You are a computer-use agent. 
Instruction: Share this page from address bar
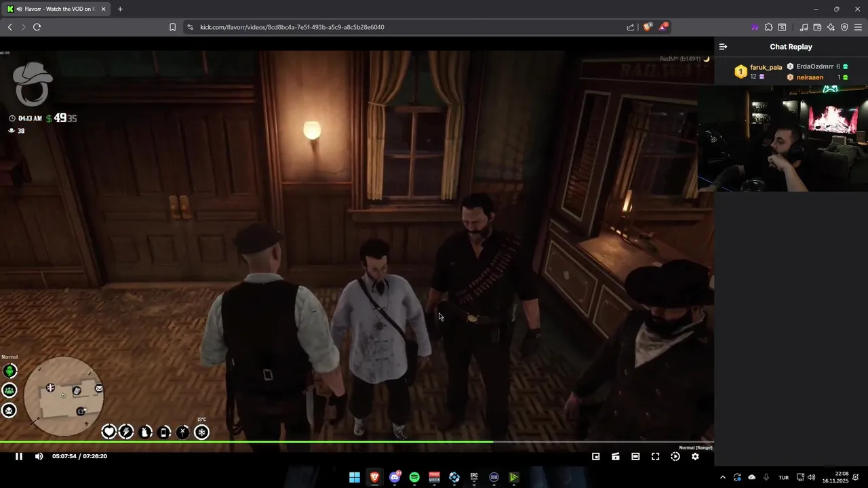(631, 27)
